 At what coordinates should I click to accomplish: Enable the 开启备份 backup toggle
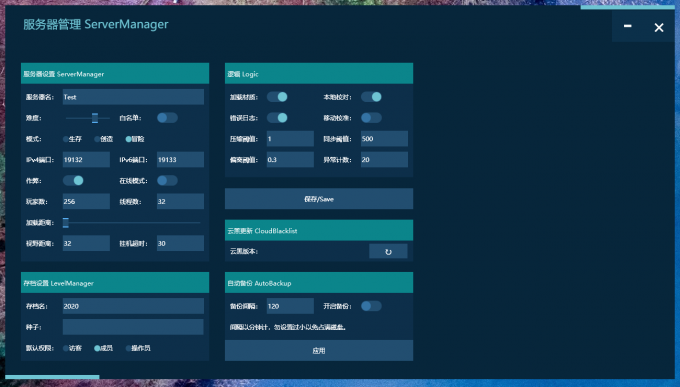371,306
